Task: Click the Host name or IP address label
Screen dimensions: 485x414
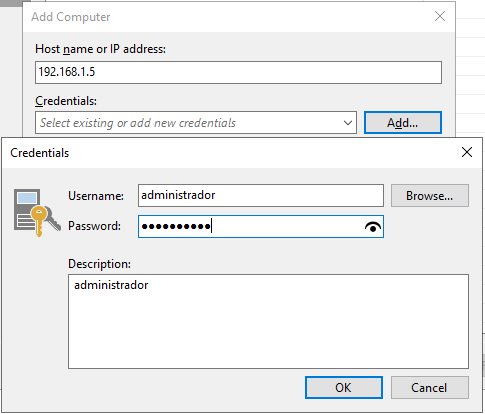Action: (100, 49)
